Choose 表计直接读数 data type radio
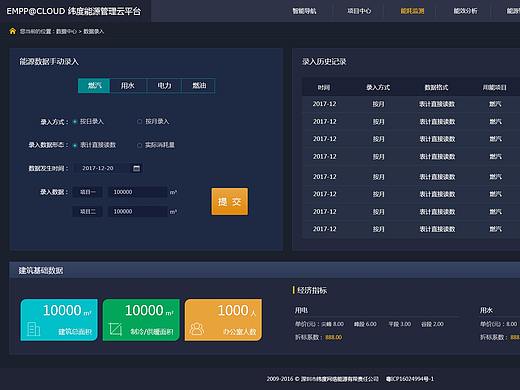 point(75,145)
